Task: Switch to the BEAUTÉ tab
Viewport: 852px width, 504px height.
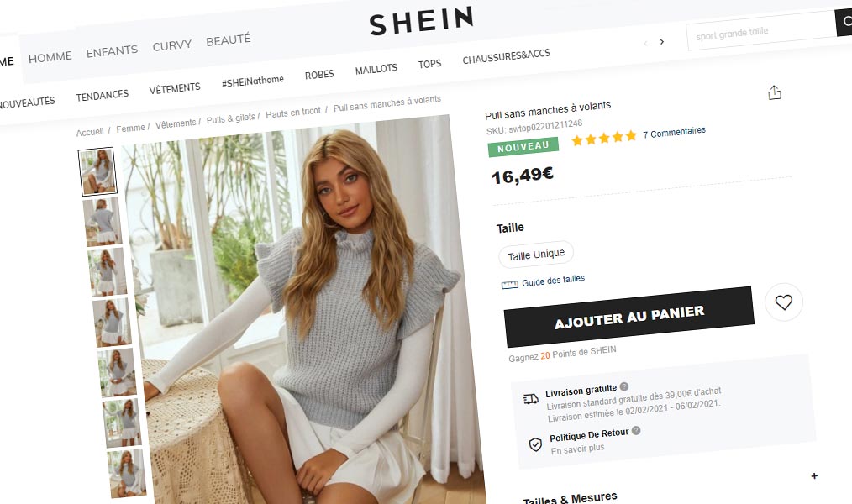Action: 229,40
